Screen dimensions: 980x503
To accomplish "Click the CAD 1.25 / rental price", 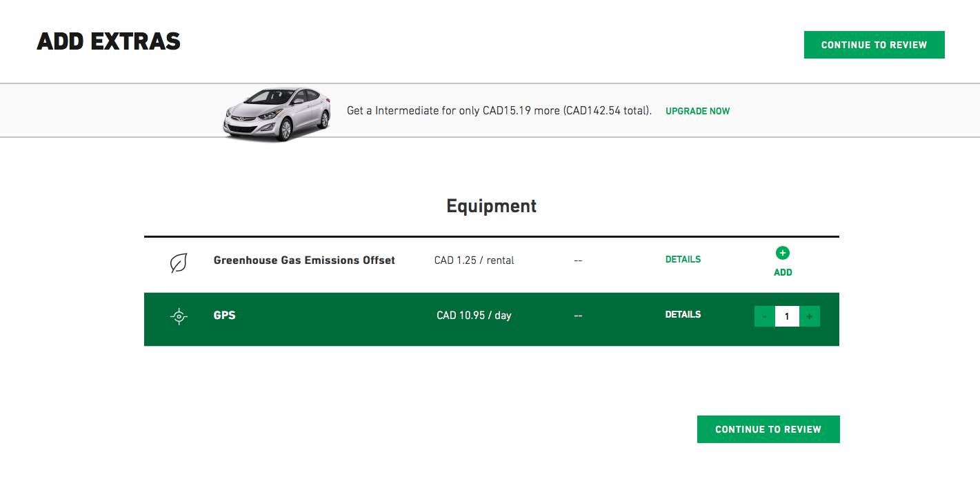I will tap(474, 260).
